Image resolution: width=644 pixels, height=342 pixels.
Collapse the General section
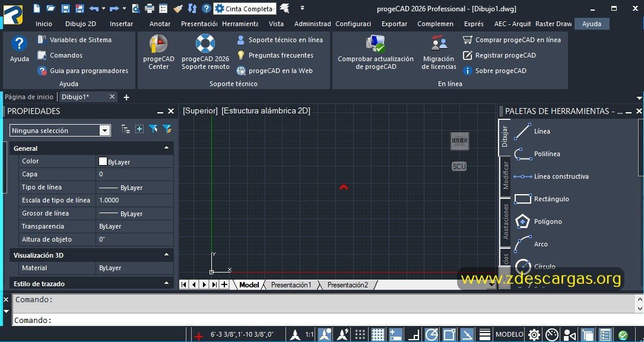166,148
